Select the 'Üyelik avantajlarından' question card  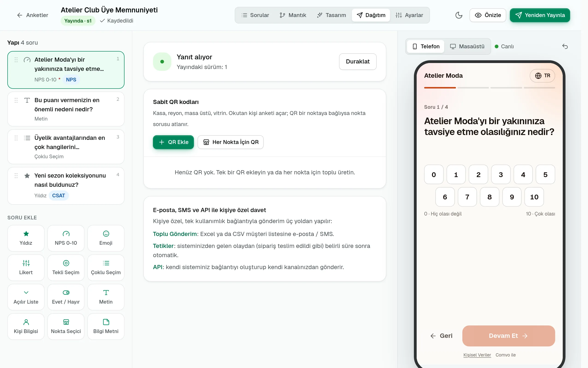click(x=66, y=147)
